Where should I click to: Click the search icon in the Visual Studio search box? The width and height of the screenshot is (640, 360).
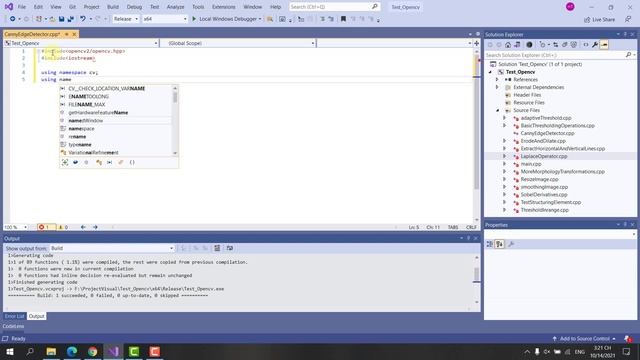click(375, 7)
